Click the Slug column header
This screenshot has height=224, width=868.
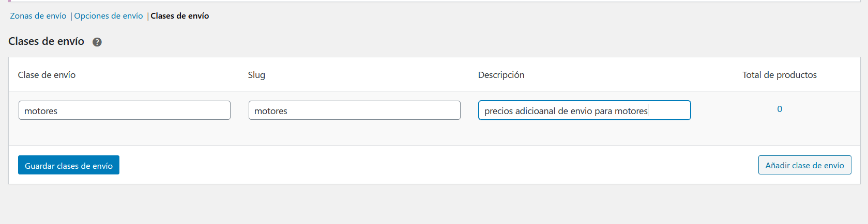click(x=256, y=75)
